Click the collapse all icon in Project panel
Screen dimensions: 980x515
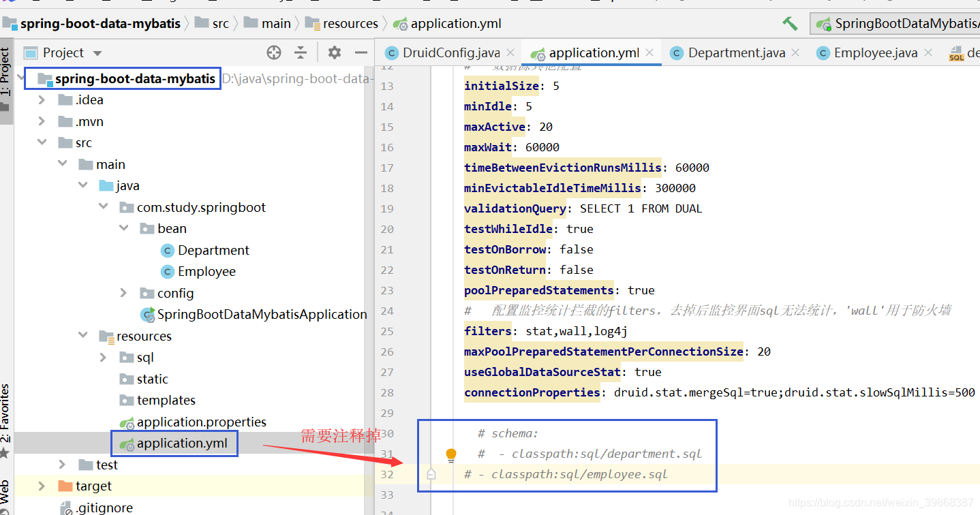coord(301,52)
